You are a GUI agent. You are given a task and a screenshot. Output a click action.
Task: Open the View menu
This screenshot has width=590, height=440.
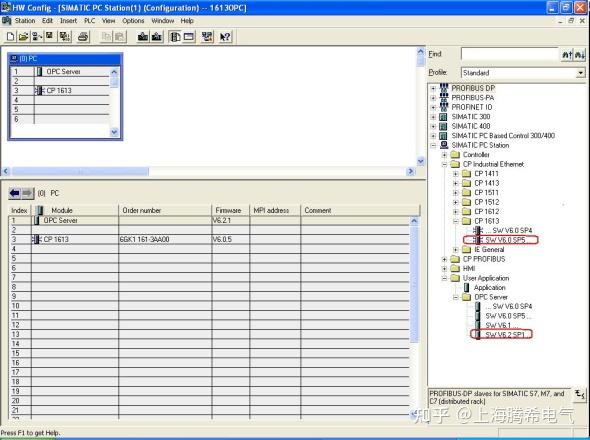[x=108, y=21]
